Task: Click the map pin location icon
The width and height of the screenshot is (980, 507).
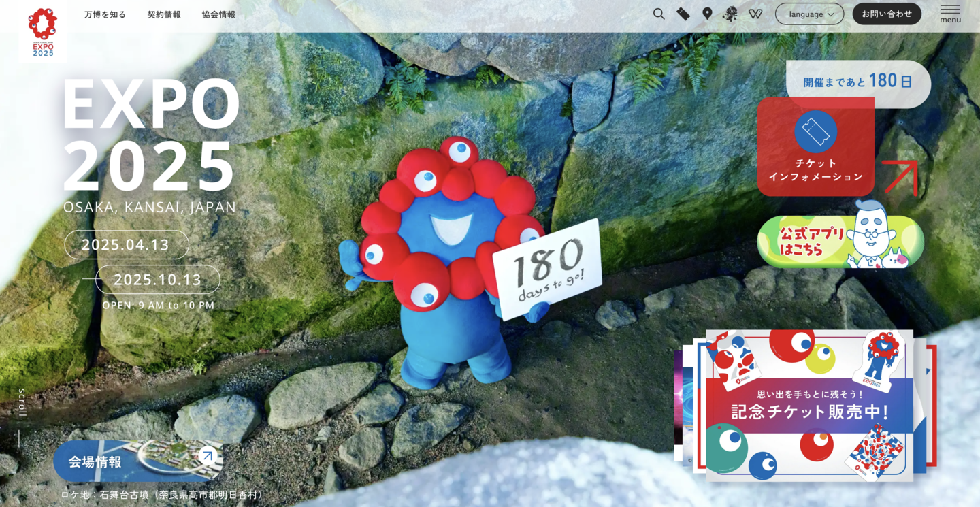Action: tap(707, 14)
